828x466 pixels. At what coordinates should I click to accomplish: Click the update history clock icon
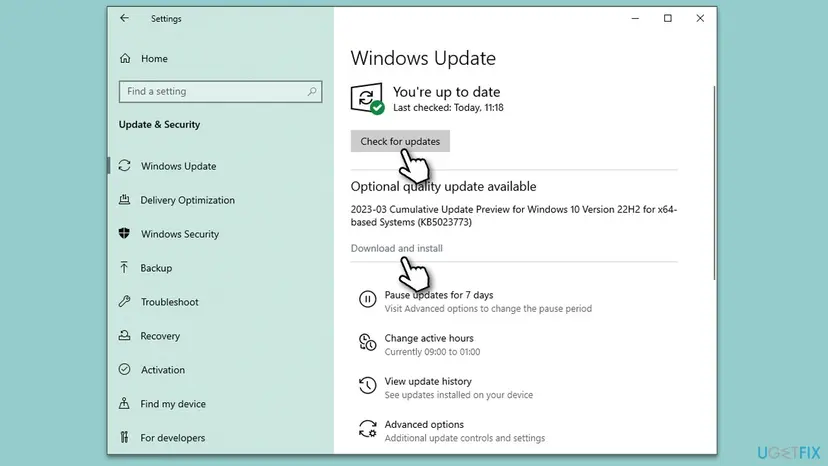pyautogui.click(x=368, y=385)
